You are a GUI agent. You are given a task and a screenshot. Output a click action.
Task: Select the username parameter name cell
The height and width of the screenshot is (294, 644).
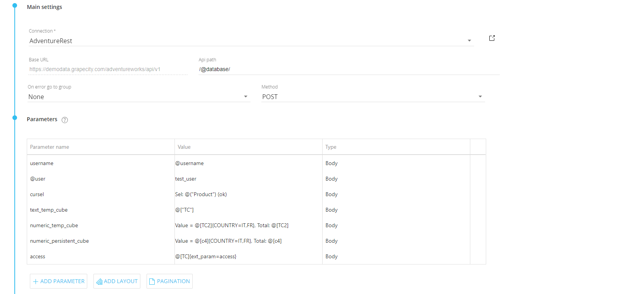42,164
